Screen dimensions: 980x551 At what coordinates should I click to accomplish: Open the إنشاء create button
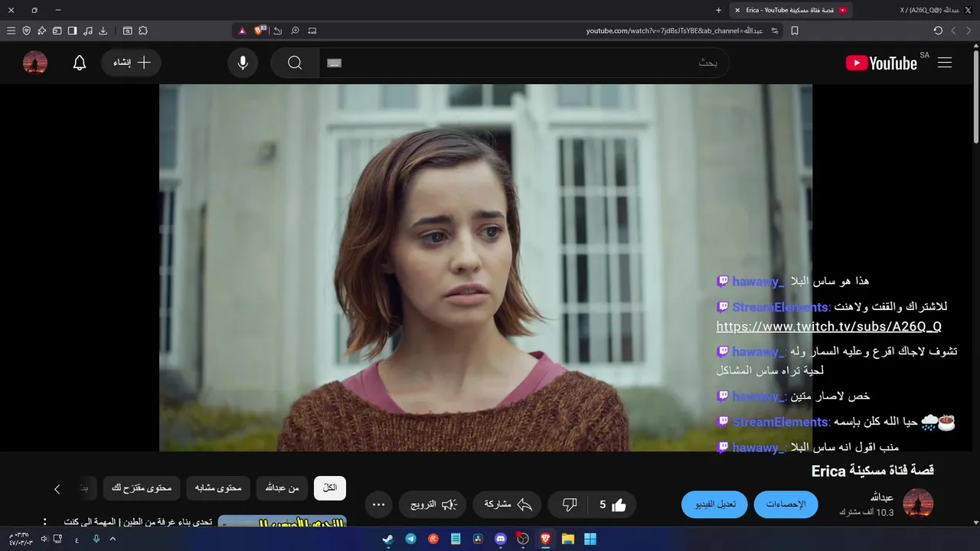[131, 63]
